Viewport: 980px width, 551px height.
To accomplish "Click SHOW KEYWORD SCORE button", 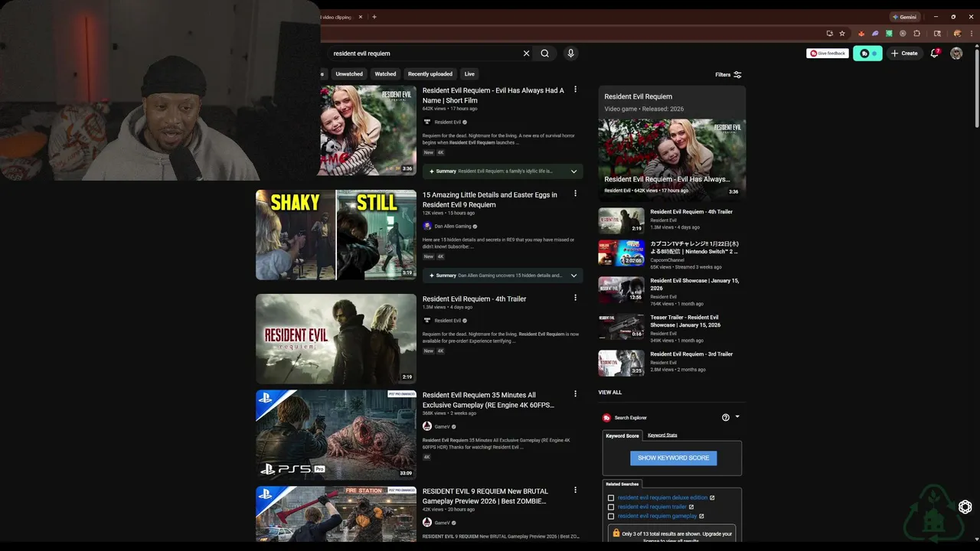I will (674, 458).
